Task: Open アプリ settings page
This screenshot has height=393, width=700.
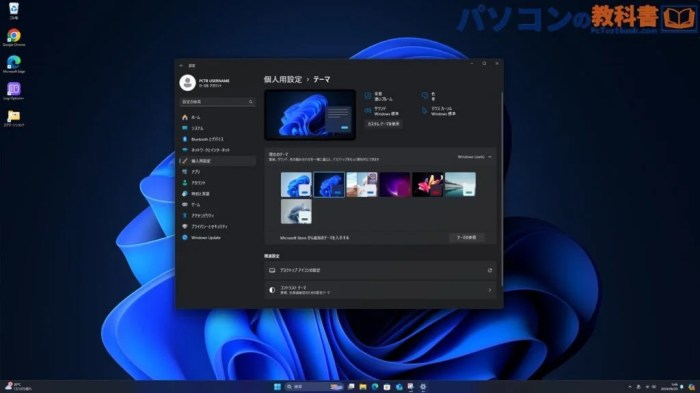Action: pyautogui.click(x=217, y=172)
